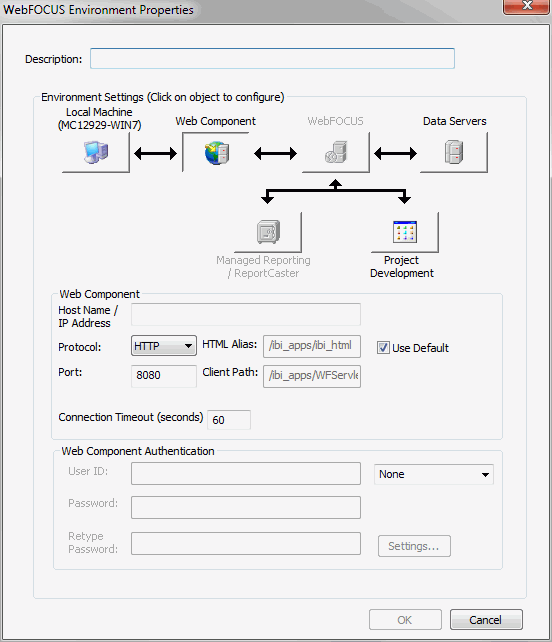Click the Managed Reporting / ReportCaster safe icon
Viewport: 552px width, 642px height.
(268, 232)
